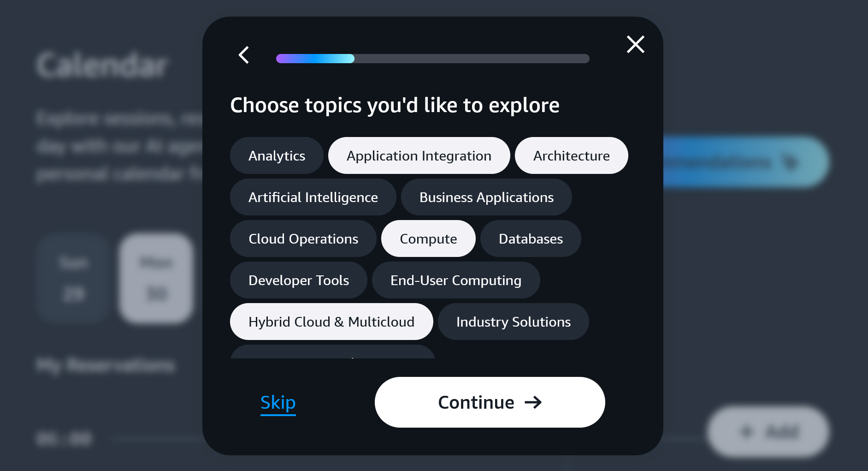
Task: Select the Cloud Operations topic
Action: pyautogui.click(x=303, y=238)
